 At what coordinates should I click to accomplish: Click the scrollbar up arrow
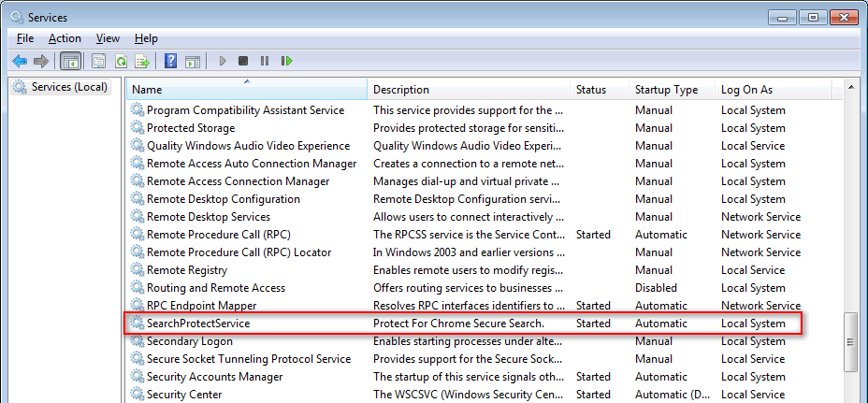tap(851, 87)
